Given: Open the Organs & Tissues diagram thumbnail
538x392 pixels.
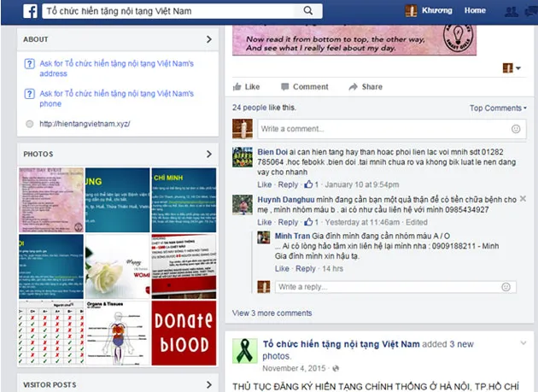Looking at the screenshot, I should (117, 333).
